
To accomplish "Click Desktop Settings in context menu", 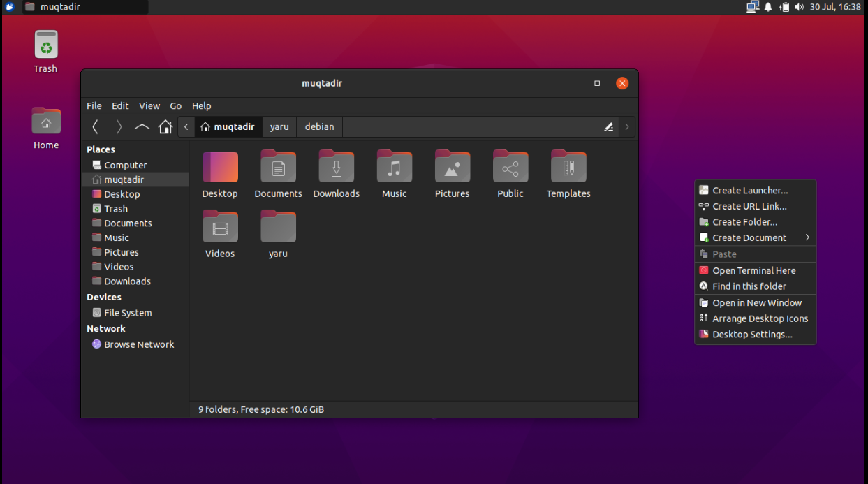I will tap(752, 335).
